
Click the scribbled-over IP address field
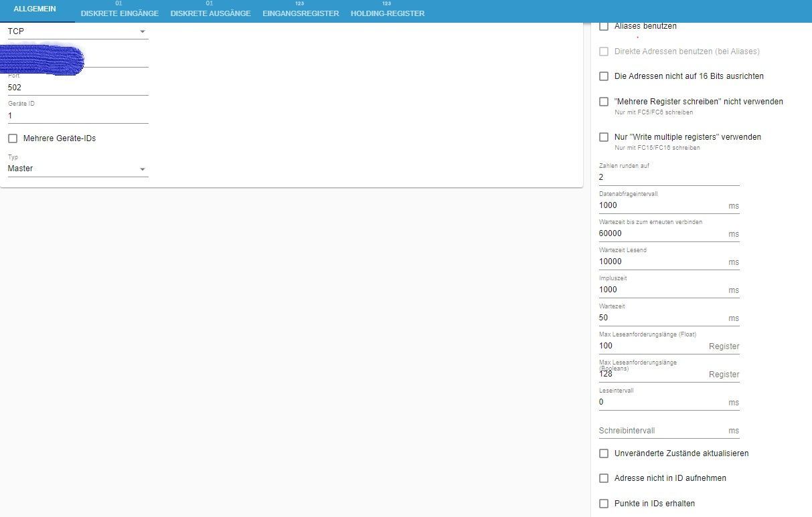point(78,59)
